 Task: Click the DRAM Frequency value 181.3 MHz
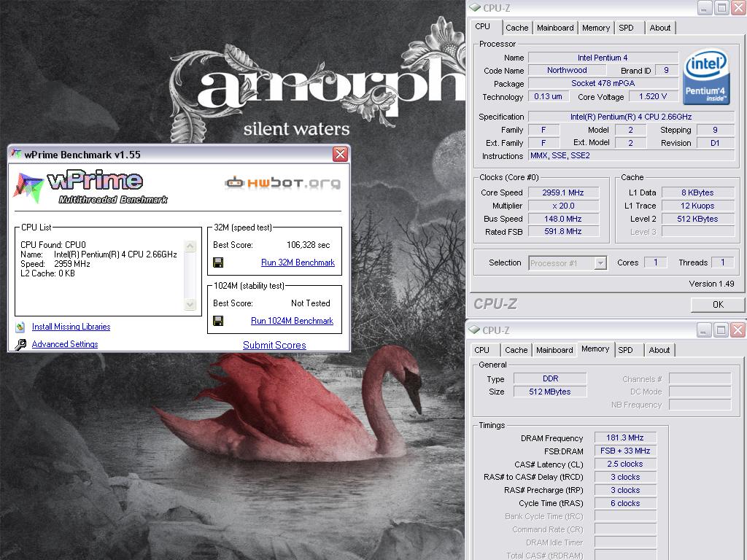[x=625, y=437]
